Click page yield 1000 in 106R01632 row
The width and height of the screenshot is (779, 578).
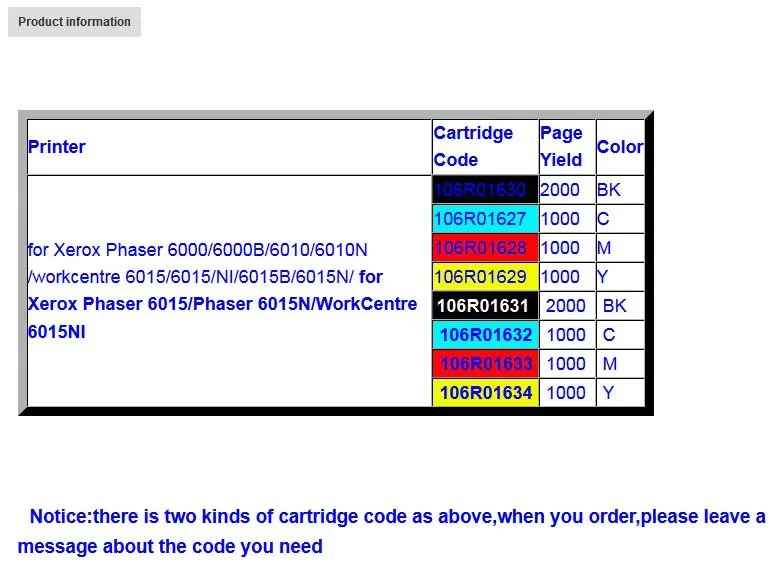566,334
